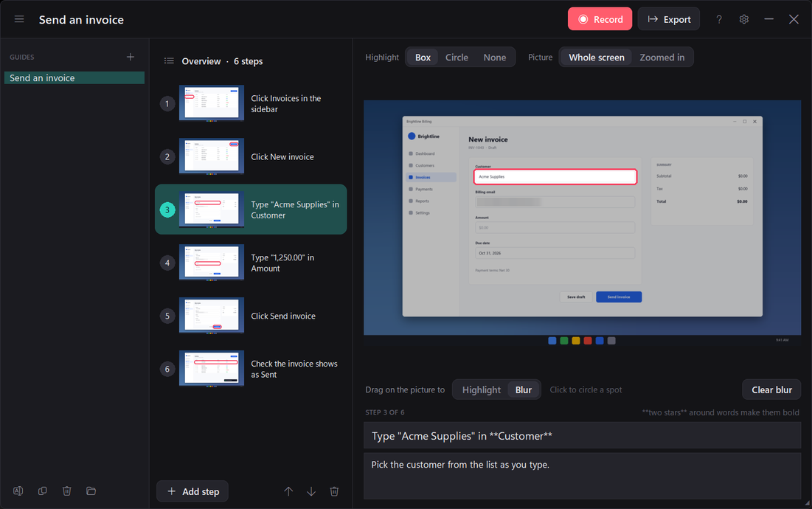Click the Clear blur button
The image size is (812, 509).
[771, 390]
